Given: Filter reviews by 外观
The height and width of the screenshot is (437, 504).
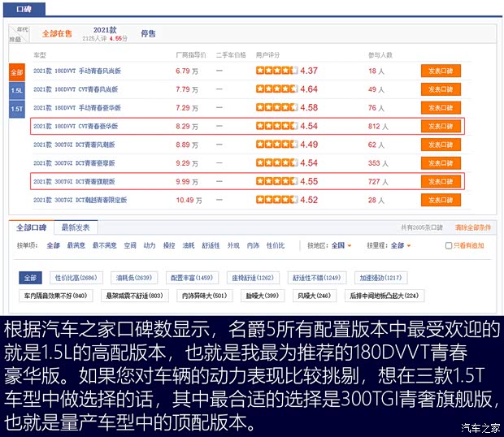Looking at the screenshot, I should coord(233,245).
